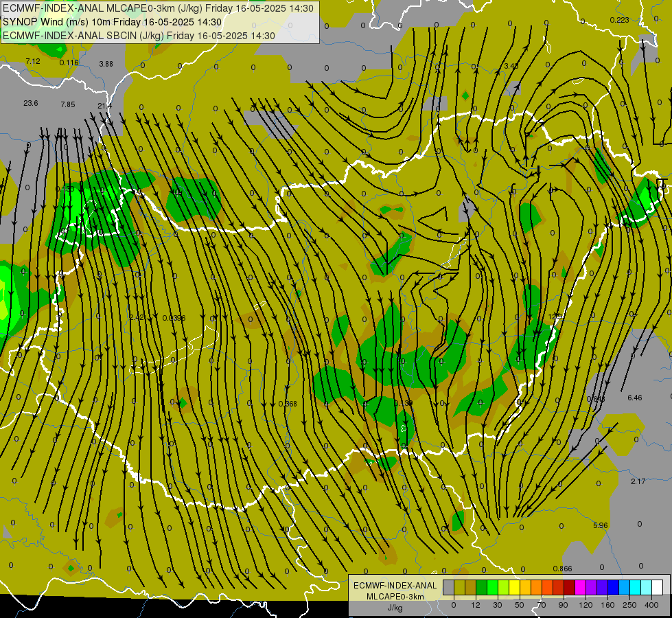Screen dimensions: 672x618
Task: Choose the yellow swatch in the color scale
Action: (x=515, y=588)
